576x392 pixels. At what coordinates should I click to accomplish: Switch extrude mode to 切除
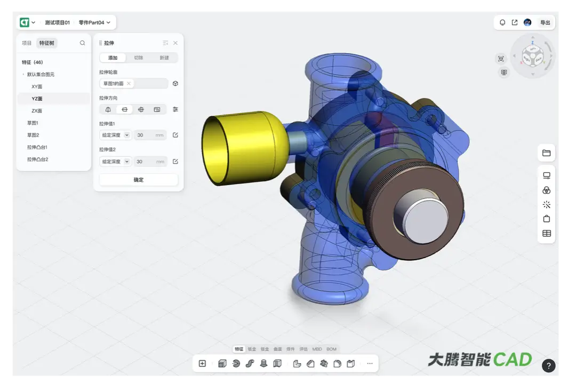click(139, 57)
